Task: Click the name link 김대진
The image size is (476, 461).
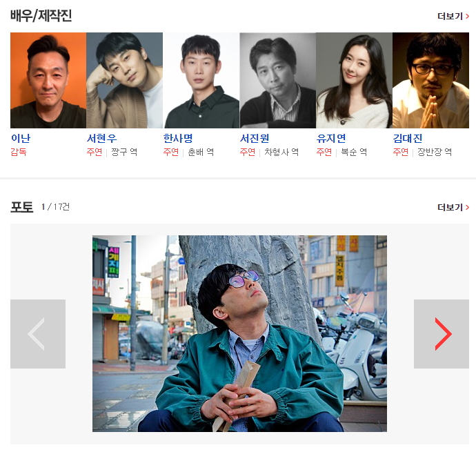Action: click(x=408, y=138)
